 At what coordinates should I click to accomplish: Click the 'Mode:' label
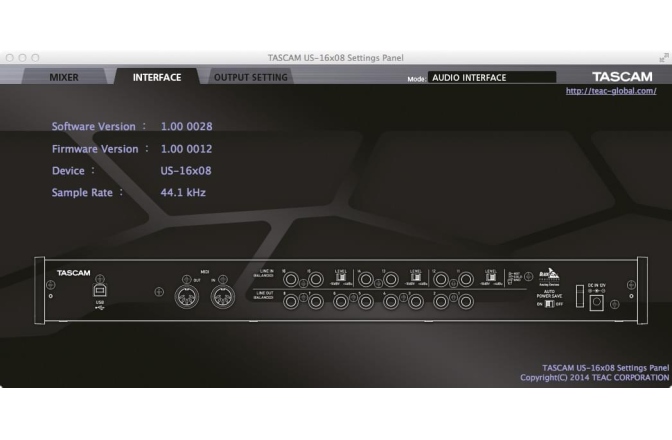(x=417, y=79)
